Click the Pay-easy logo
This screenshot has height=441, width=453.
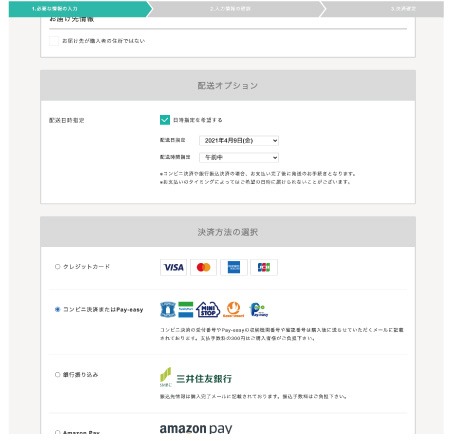(258, 309)
